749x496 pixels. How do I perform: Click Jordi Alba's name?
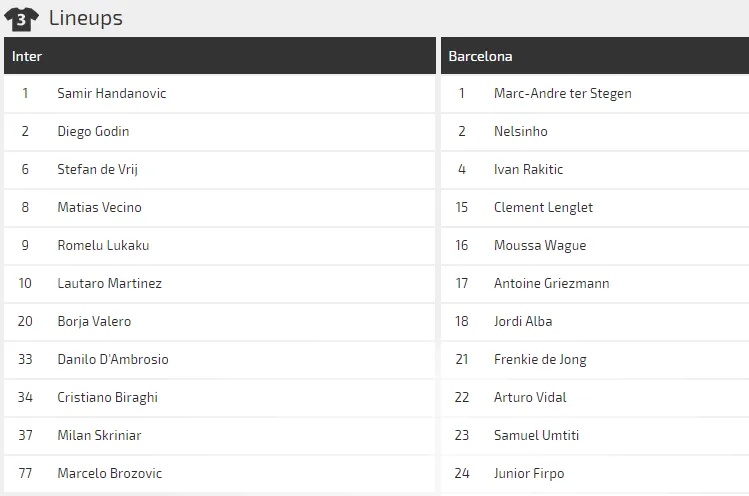click(522, 321)
